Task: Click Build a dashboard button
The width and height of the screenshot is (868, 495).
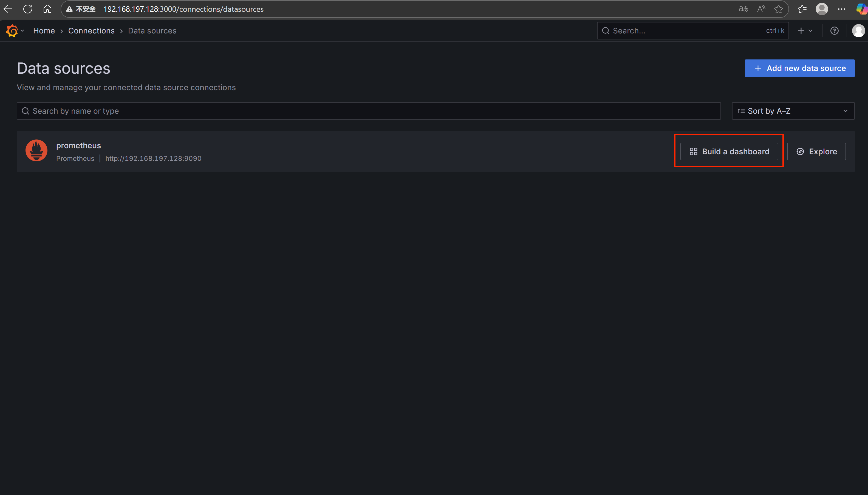Action: (x=729, y=151)
